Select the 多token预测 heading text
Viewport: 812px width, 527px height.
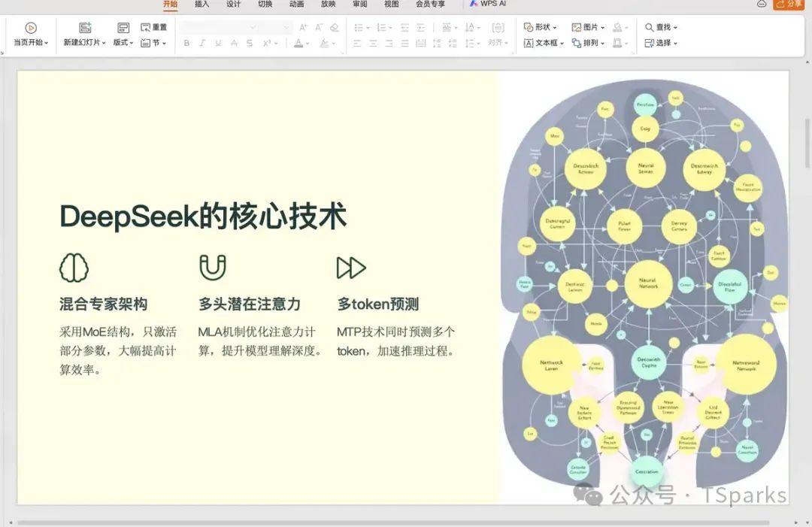(378, 304)
